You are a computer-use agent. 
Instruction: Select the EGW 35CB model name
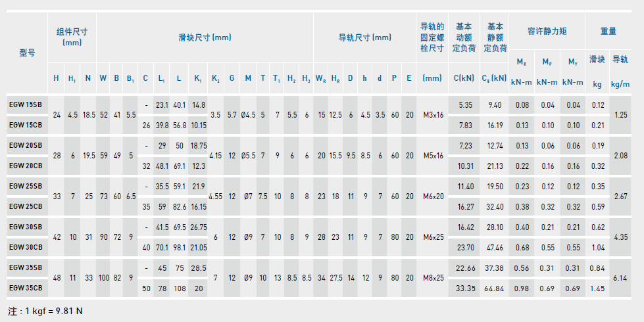[25, 288]
